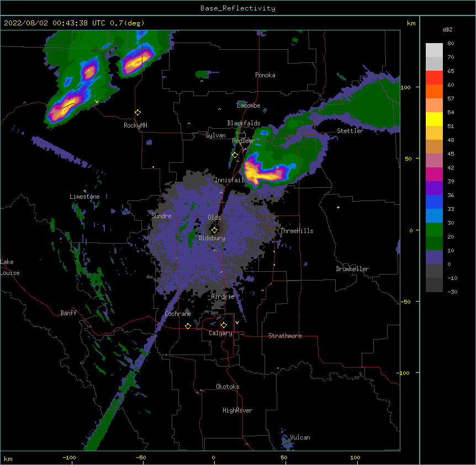Click the RedDeer city label
Image resolution: width=476 pixels, height=465 pixels.
coord(244,141)
